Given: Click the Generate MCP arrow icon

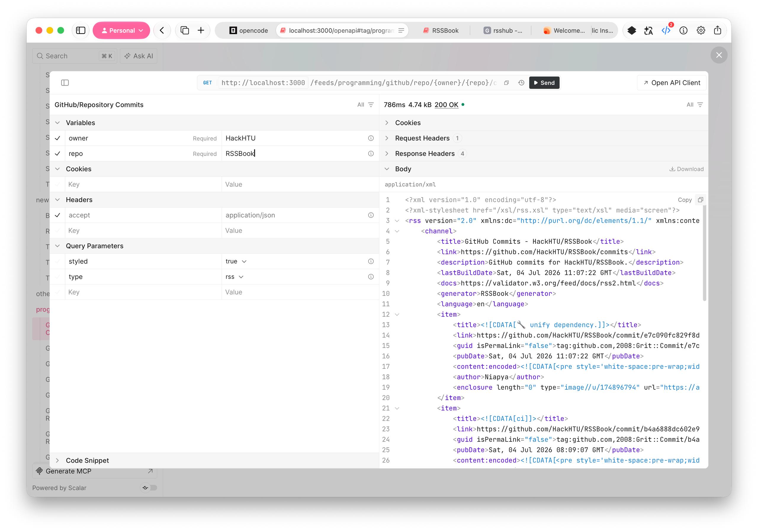Looking at the screenshot, I should 150,471.
